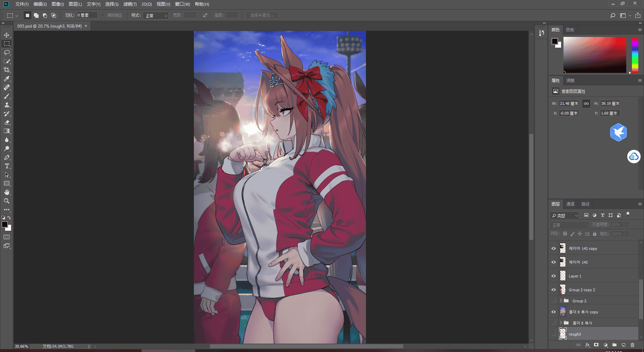Open the search icon in options bar
Screen dimensions: 644x352
click(612, 15)
